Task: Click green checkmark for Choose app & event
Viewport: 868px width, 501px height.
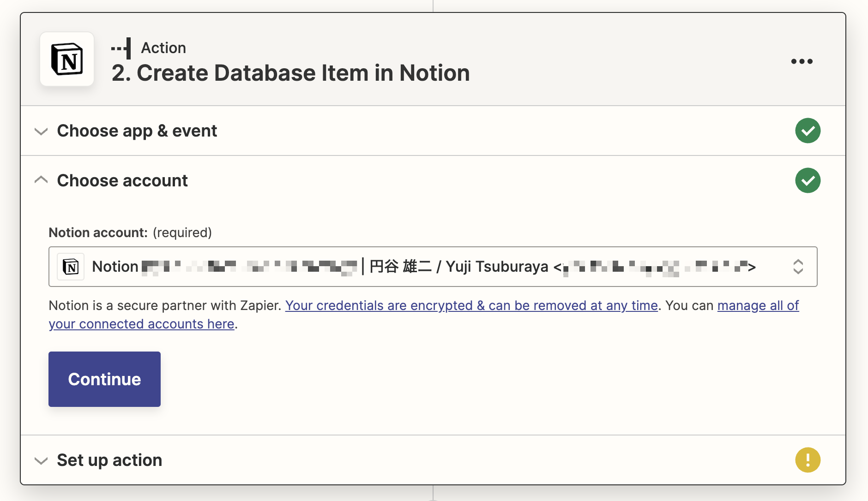Action: tap(808, 131)
